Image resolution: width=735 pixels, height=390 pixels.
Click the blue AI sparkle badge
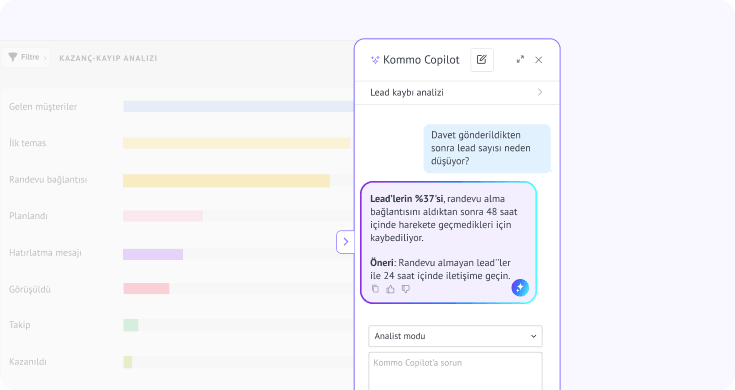click(520, 287)
